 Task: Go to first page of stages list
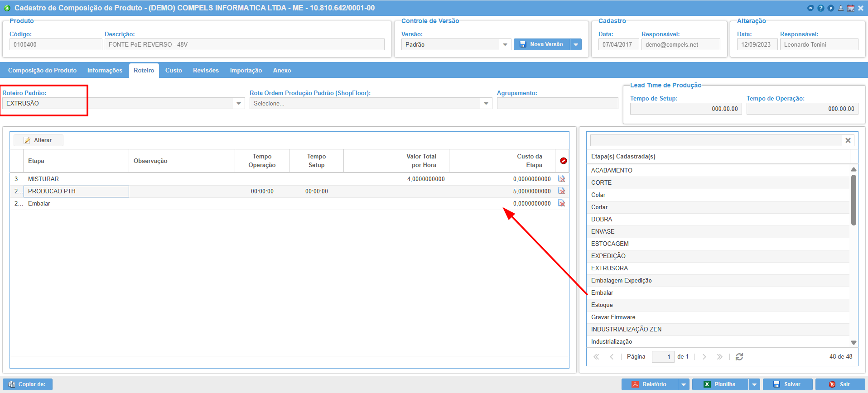coord(596,357)
